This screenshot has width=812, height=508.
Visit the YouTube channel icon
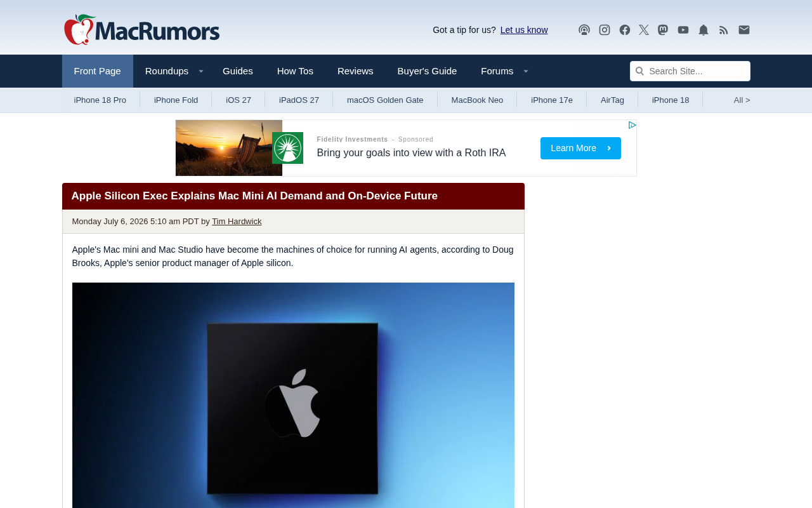(683, 30)
